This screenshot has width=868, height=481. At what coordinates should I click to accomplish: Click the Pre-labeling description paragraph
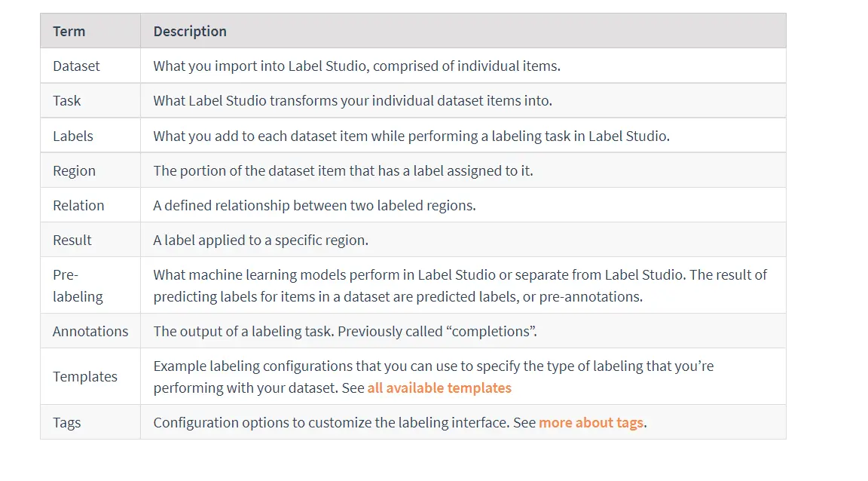point(460,286)
